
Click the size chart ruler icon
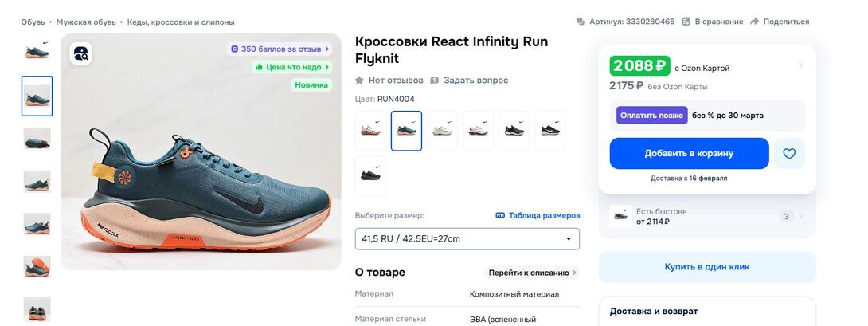500,215
